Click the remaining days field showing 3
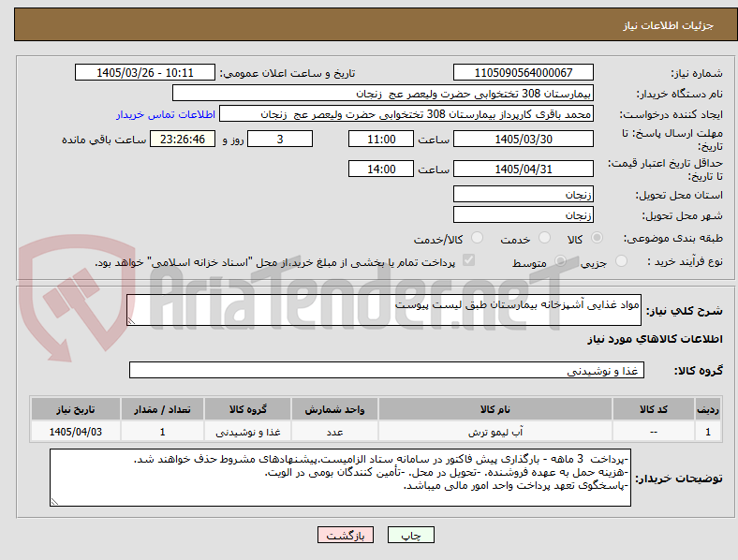Image resolution: width=738 pixels, height=560 pixels. coord(280,140)
